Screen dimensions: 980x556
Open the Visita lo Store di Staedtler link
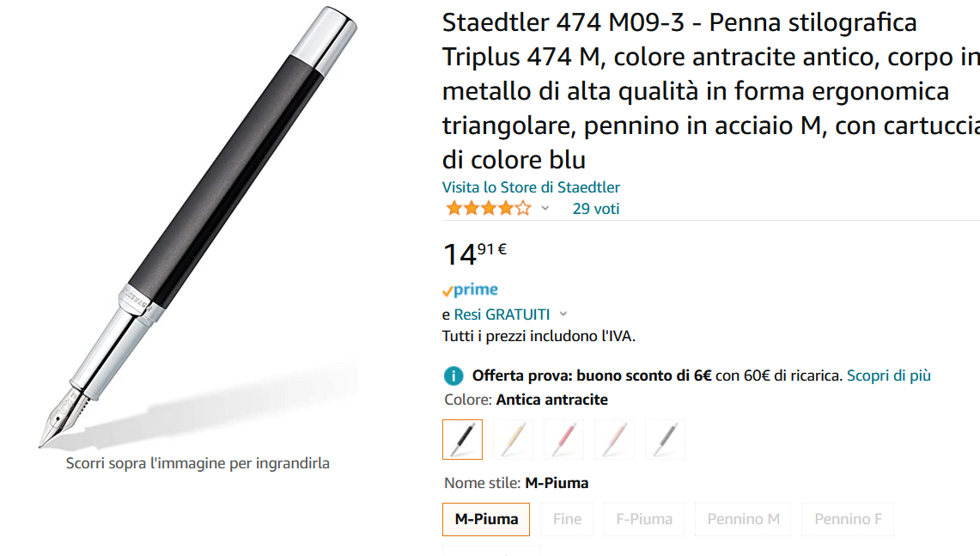[531, 187]
